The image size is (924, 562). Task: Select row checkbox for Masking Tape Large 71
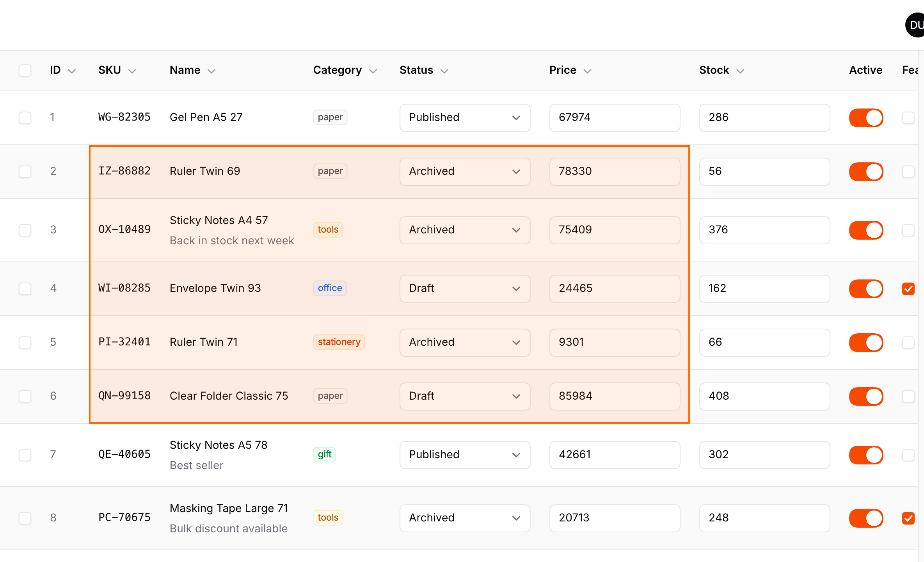tap(25, 518)
